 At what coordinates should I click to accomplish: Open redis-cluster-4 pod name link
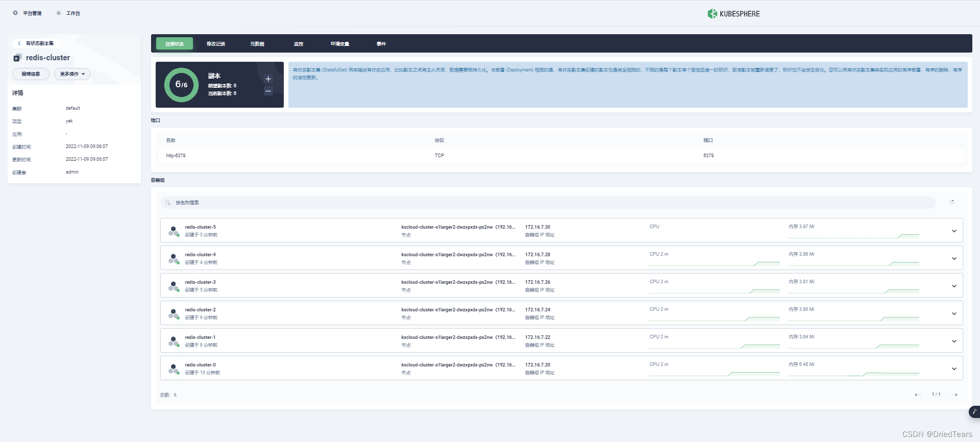point(200,255)
